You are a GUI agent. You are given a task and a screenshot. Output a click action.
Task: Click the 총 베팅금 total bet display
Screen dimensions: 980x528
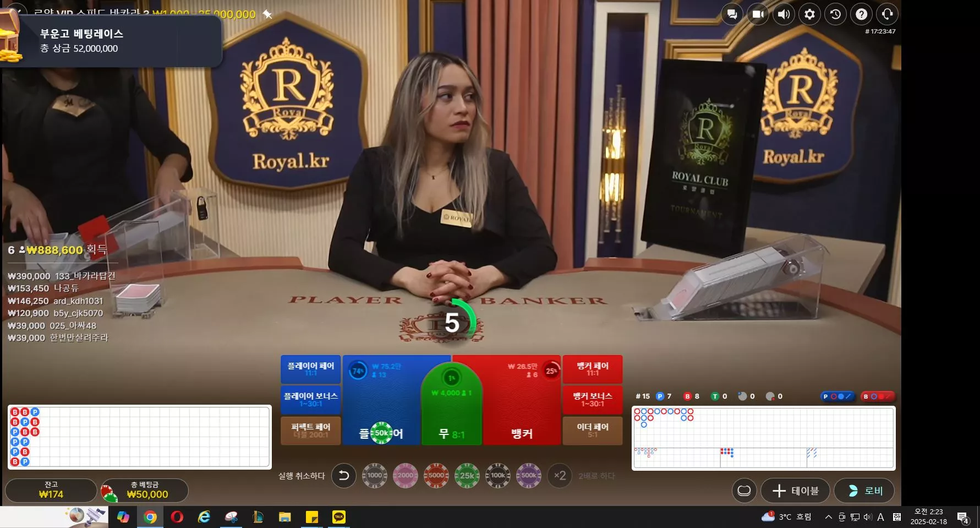[x=145, y=490]
